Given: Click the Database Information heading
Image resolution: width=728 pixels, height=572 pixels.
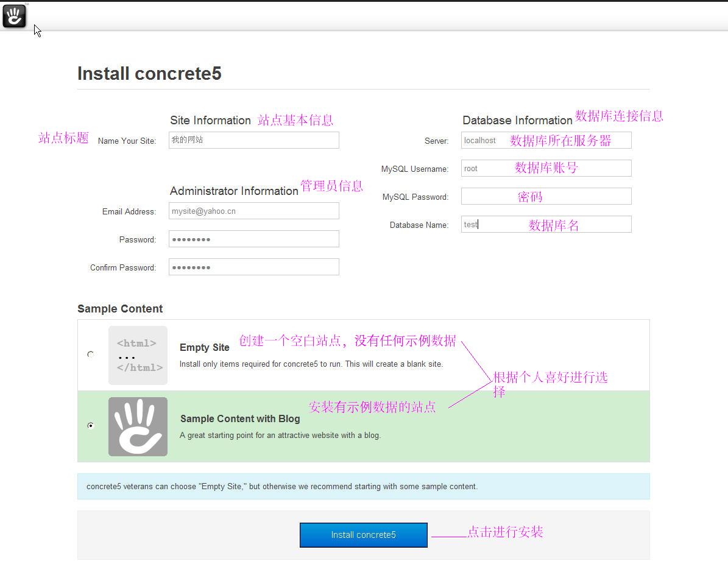Looking at the screenshot, I should [x=517, y=120].
